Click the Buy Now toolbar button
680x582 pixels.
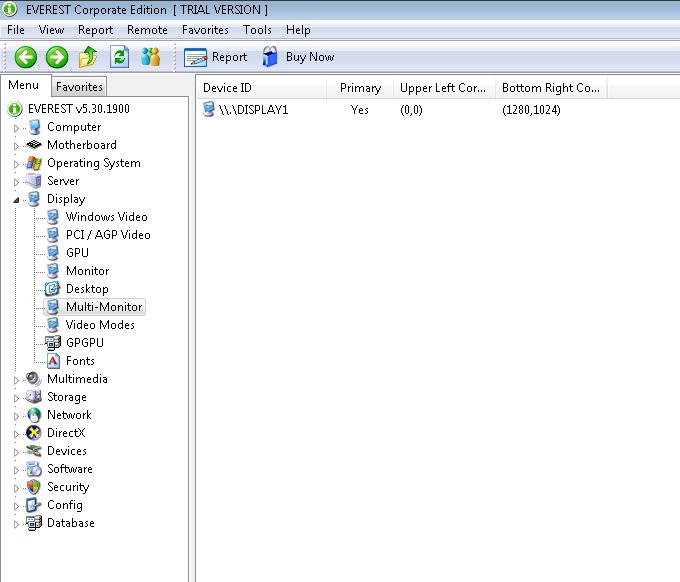pyautogui.click(x=298, y=57)
